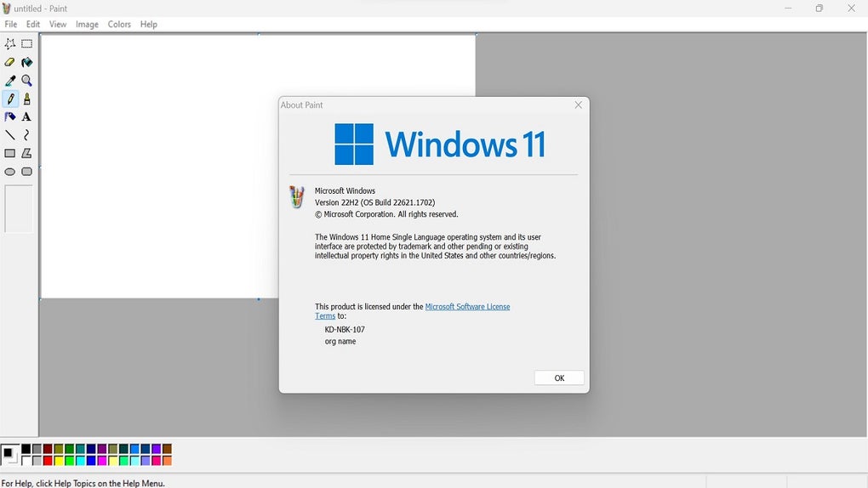Pick the Rectangle shape tool

[10, 153]
